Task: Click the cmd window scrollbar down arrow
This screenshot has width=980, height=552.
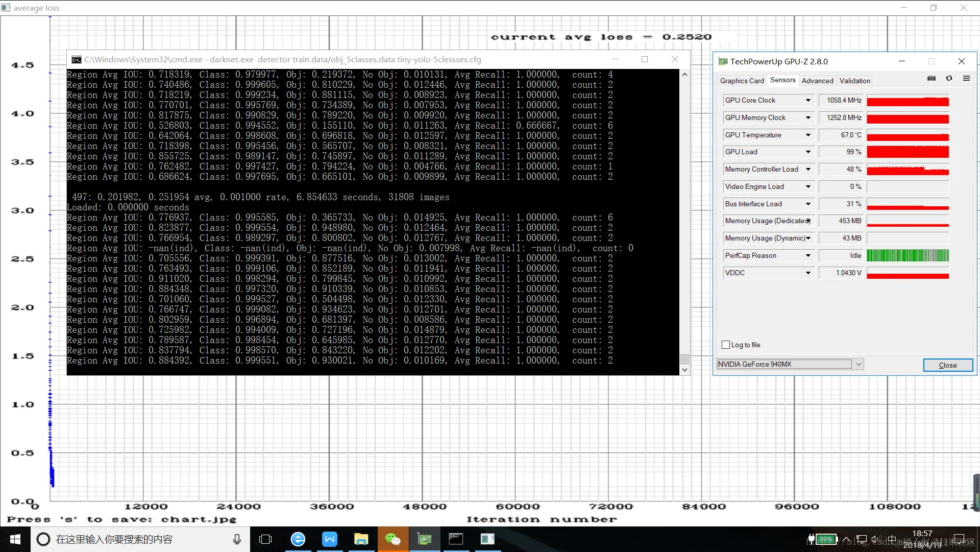Action: [684, 370]
